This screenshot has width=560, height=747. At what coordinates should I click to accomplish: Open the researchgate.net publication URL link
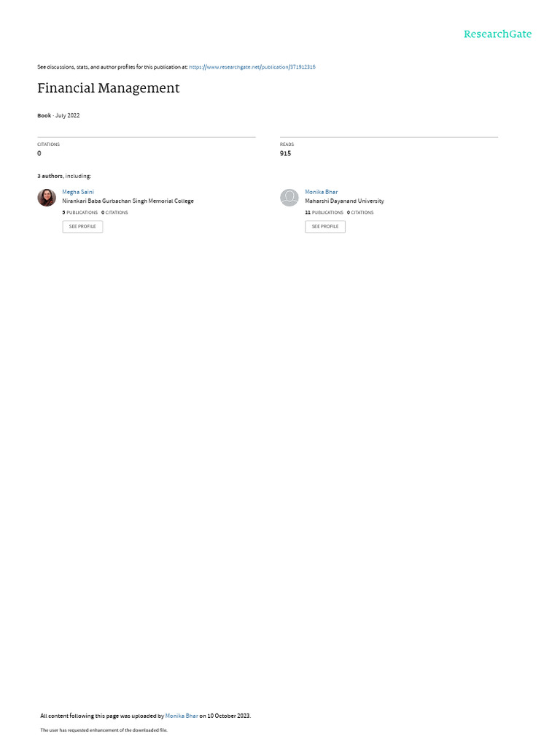click(x=252, y=67)
